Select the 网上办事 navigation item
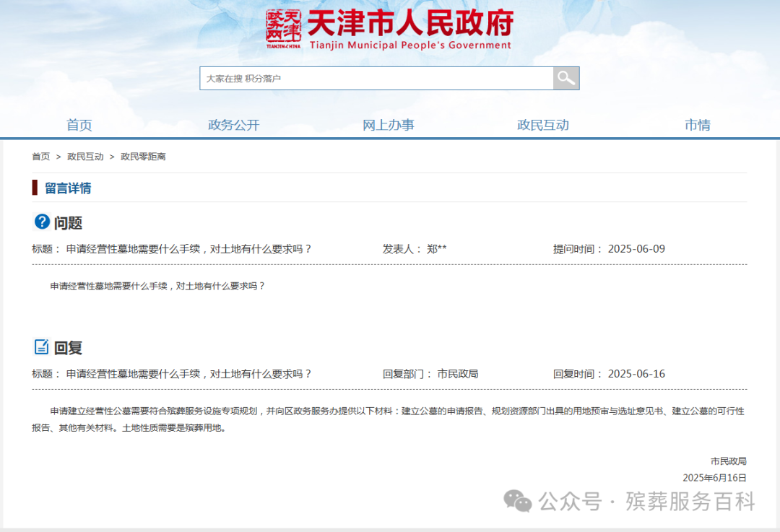Image resolution: width=780 pixels, height=532 pixels. point(389,124)
